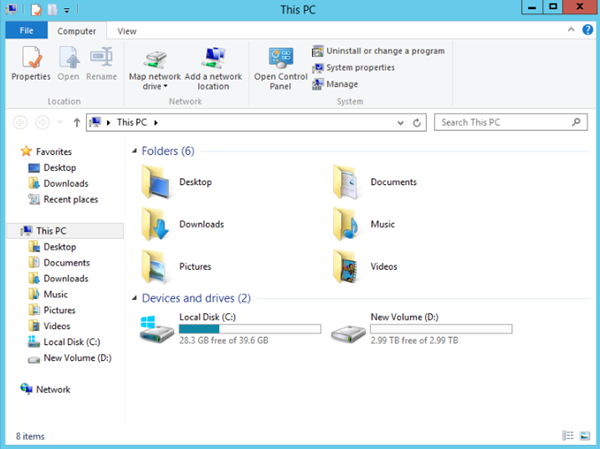The image size is (600, 449).
Task: Select Documents under This PC in sidebar
Action: pos(59,263)
